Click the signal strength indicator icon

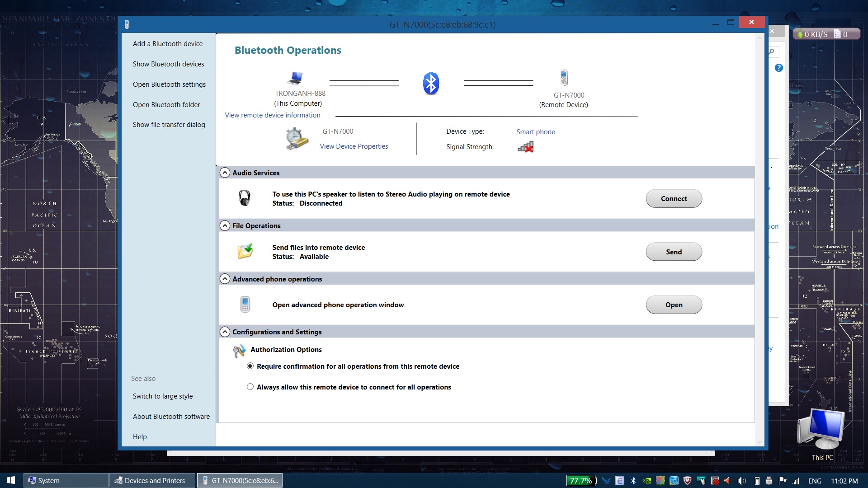[525, 147]
